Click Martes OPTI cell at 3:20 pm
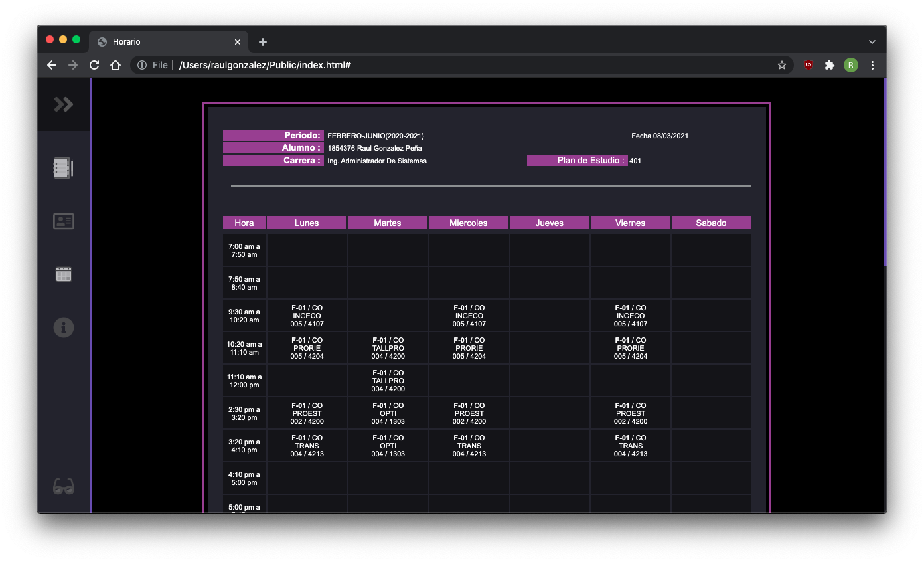 (x=388, y=446)
